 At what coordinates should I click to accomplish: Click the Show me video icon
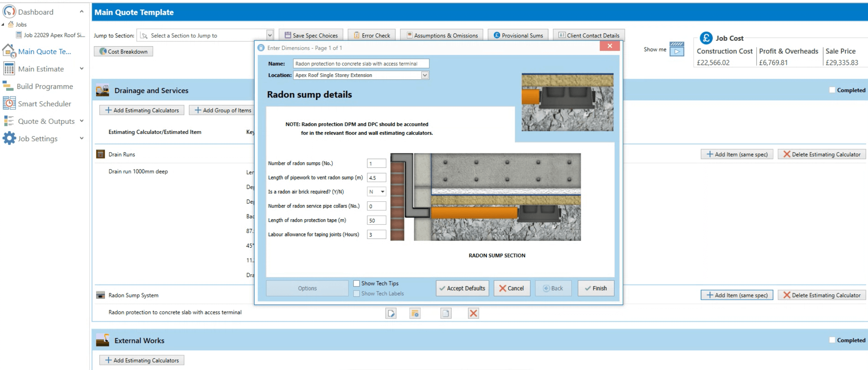pos(677,49)
